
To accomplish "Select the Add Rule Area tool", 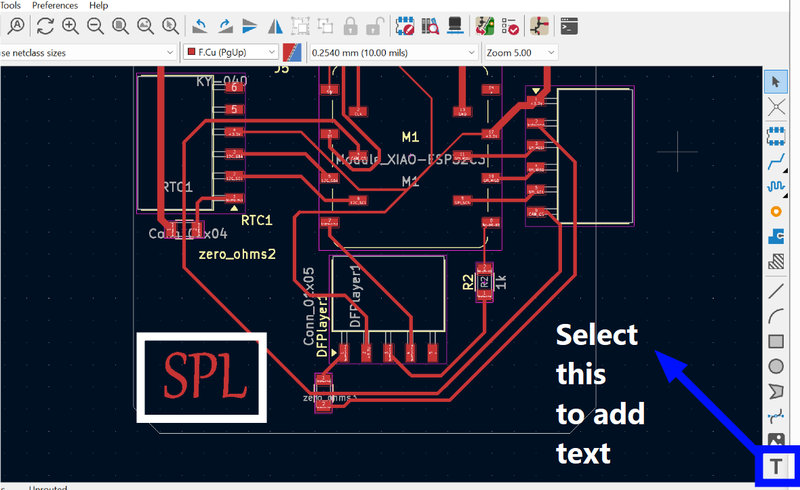I will (776, 262).
